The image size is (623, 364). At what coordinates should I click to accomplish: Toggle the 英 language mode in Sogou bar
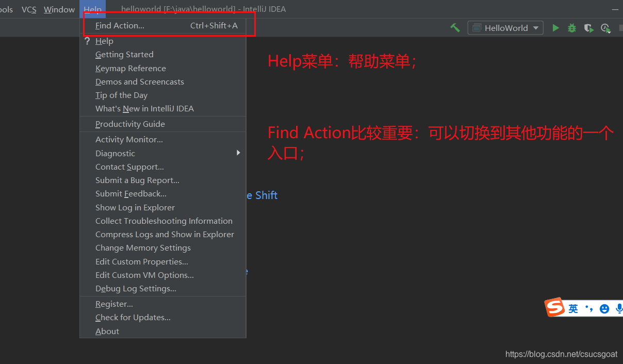click(x=573, y=309)
